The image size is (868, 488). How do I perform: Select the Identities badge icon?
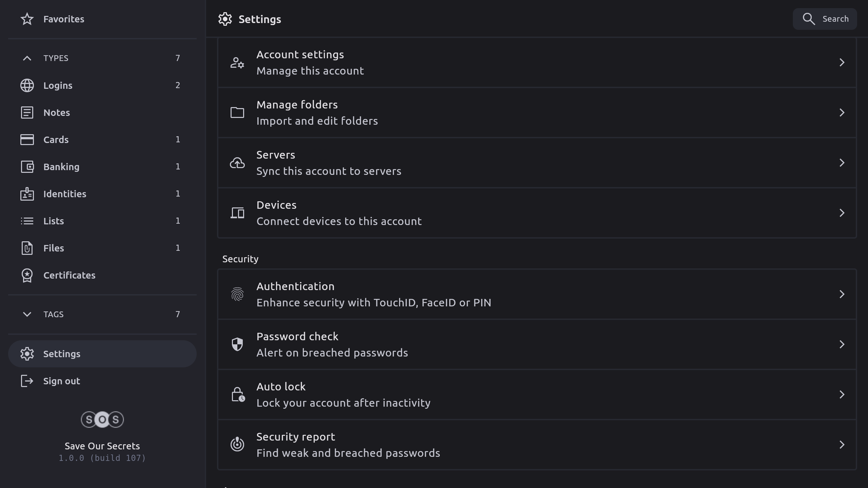tap(27, 194)
